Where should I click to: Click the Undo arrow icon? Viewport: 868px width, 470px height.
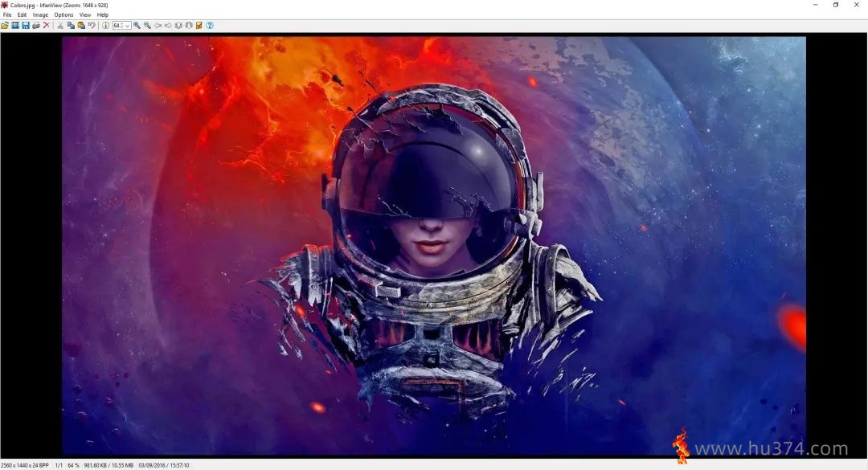coord(92,26)
